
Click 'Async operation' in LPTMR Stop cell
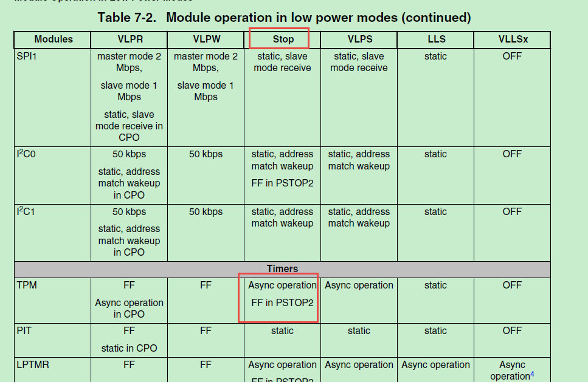tap(282, 365)
